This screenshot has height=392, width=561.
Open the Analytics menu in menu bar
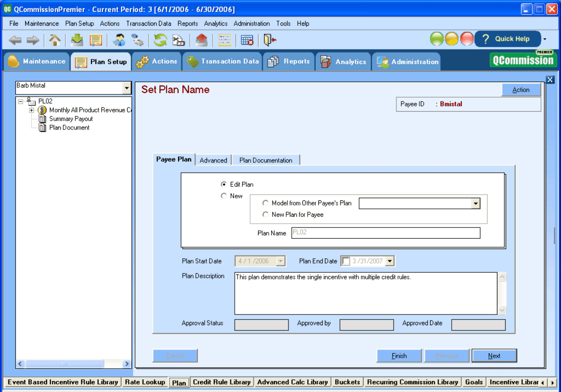coord(216,23)
